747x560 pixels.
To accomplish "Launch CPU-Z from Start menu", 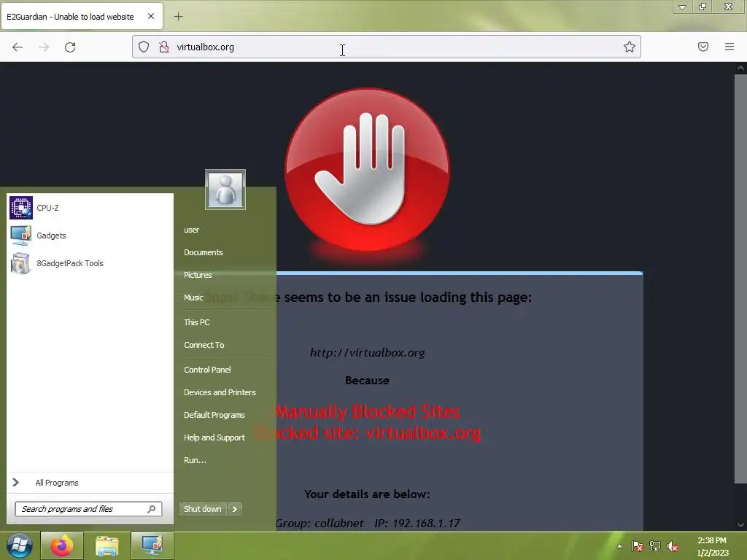I will [90, 208].
